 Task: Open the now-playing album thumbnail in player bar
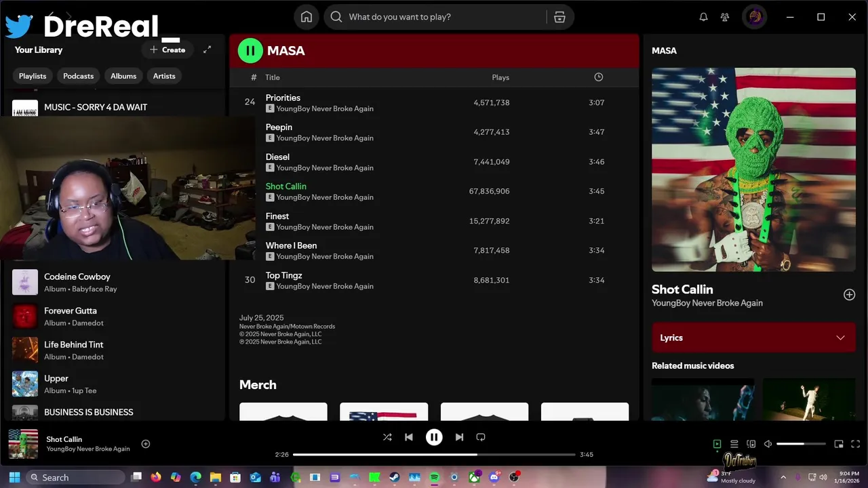(23, 444)
